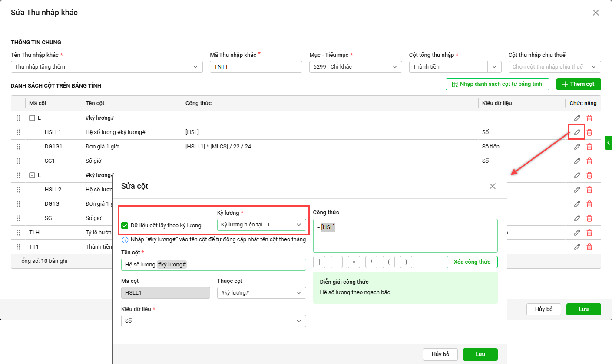The image size is (612, 364).
Task: Click the green side panel arrow
Action: click(x=608, y=143)
